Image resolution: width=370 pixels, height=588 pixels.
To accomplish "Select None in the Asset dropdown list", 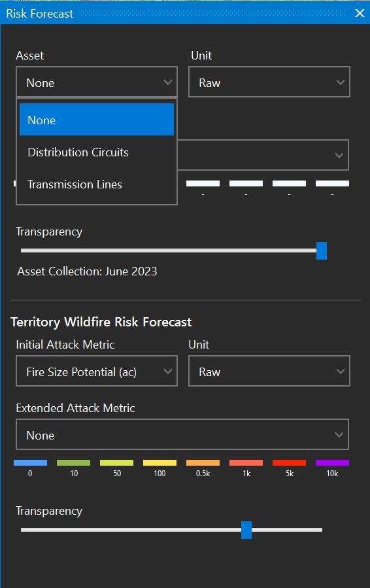I will 97,120.
